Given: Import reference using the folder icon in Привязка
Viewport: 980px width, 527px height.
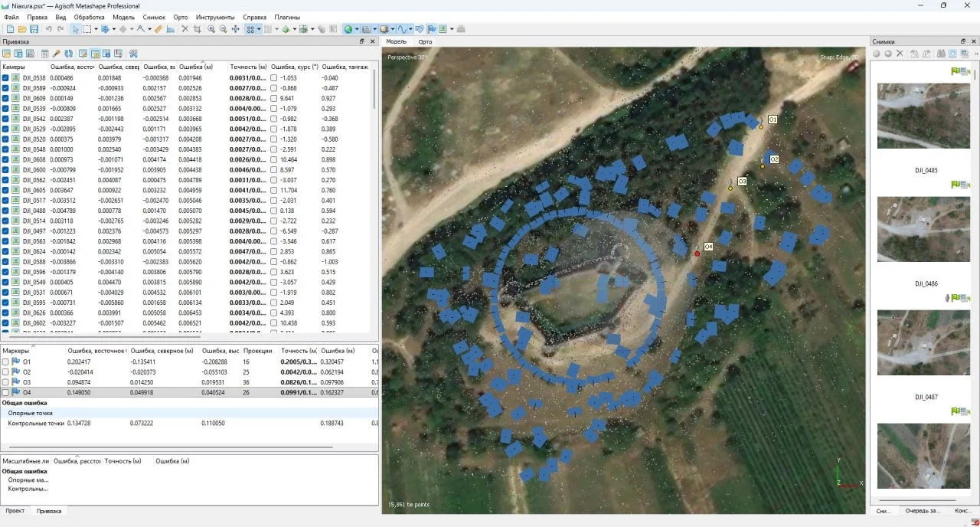Looking at the screenshot, I should click(6, 54).
